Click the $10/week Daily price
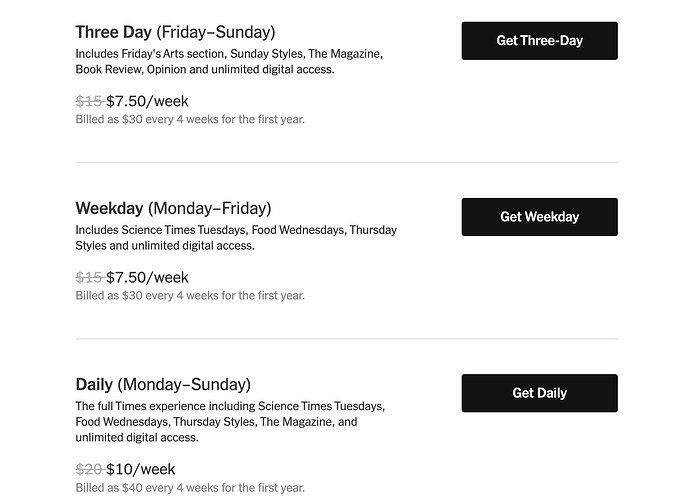The width and height of the screenshot is (676, 500). tap(141, 469)
